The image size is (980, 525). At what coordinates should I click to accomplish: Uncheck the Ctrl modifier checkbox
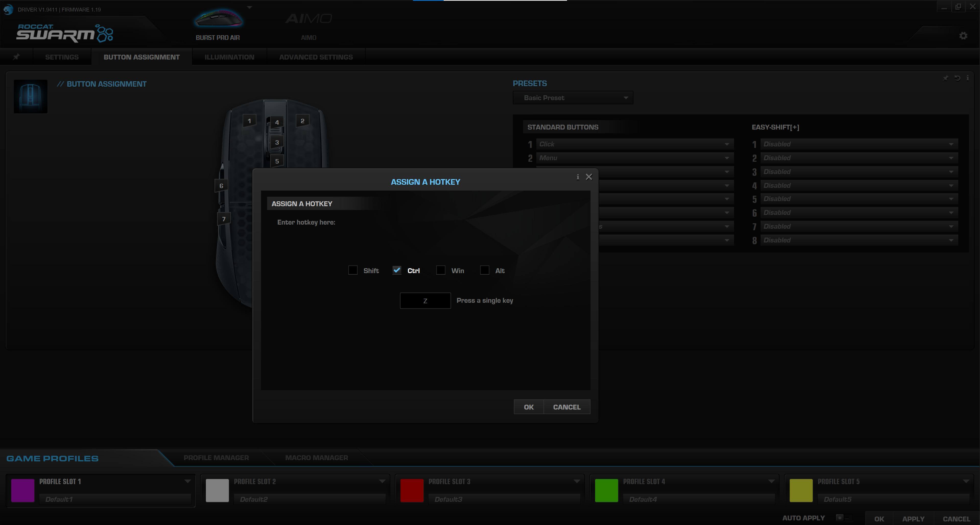(397, 270)
